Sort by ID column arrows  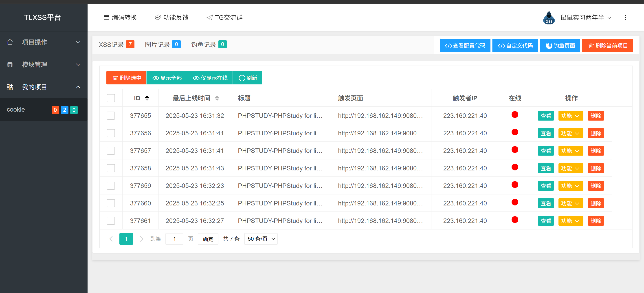click(147, 98)
